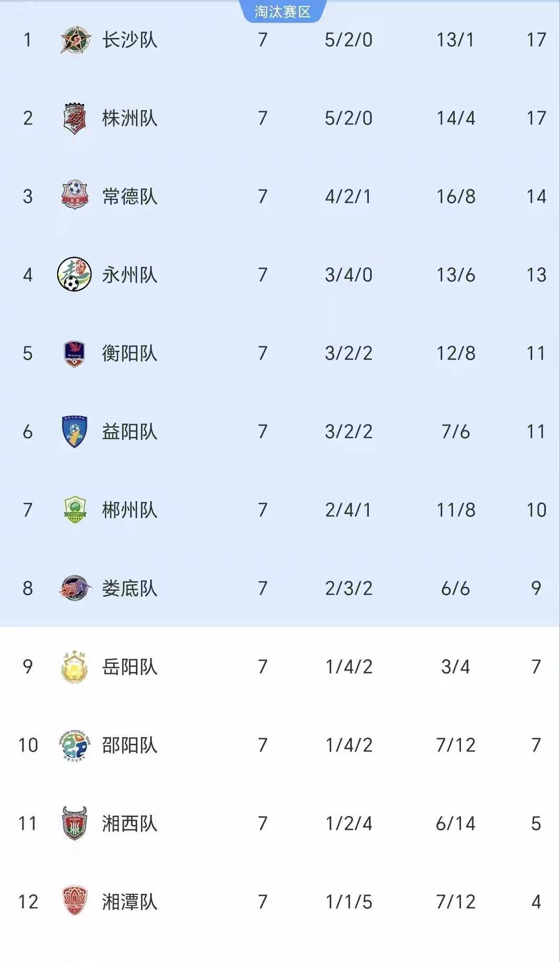Click the 衡阳队 shield emblem

pos(74,353)
